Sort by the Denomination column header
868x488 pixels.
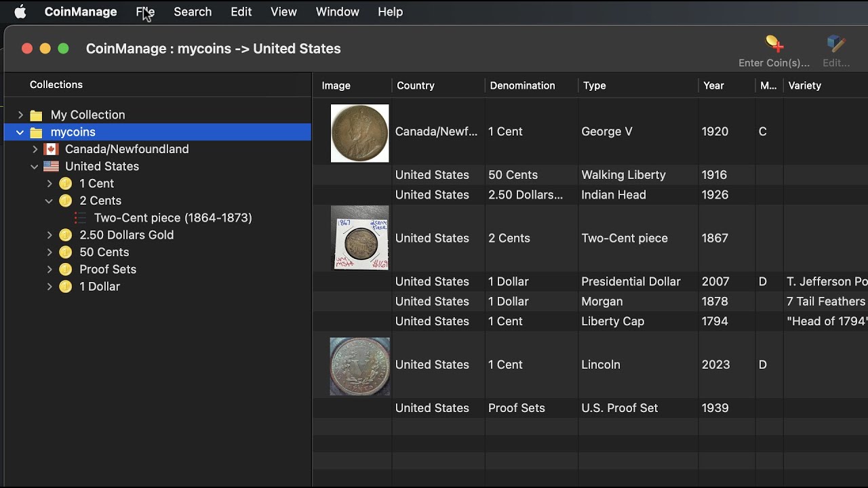pos(532,85)
